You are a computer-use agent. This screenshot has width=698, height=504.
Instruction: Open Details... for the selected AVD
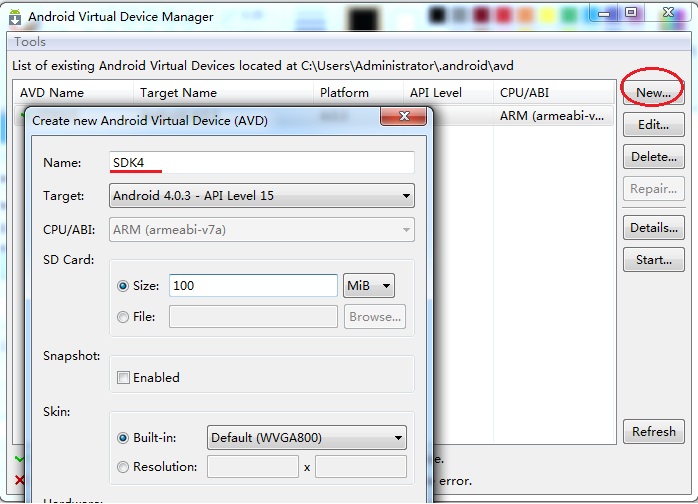pos(653,228)
